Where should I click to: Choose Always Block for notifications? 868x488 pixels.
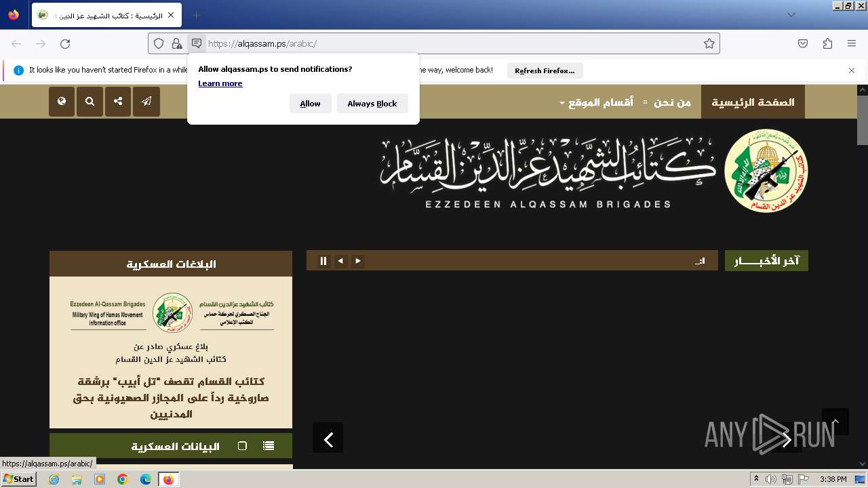pyautogui.click(x=372, y=104)
